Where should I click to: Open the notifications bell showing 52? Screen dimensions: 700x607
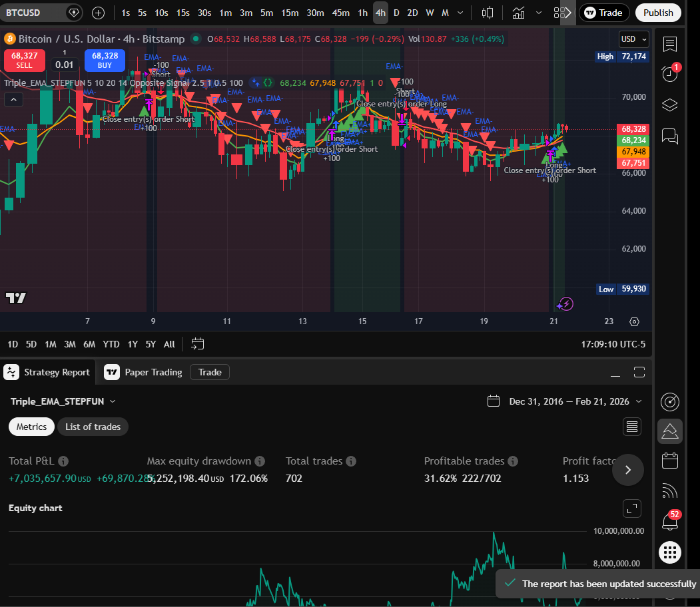[669, 522]
